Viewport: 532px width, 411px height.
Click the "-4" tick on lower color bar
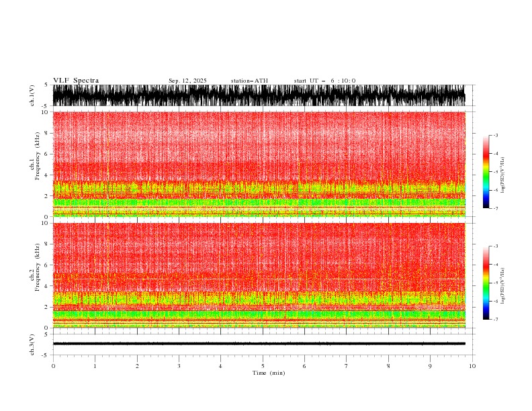(495, 265)
